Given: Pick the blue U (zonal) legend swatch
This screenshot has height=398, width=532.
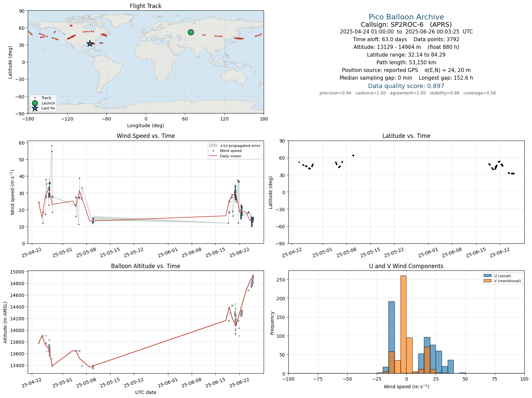Looking at the screenshot, I should point(487,276).
